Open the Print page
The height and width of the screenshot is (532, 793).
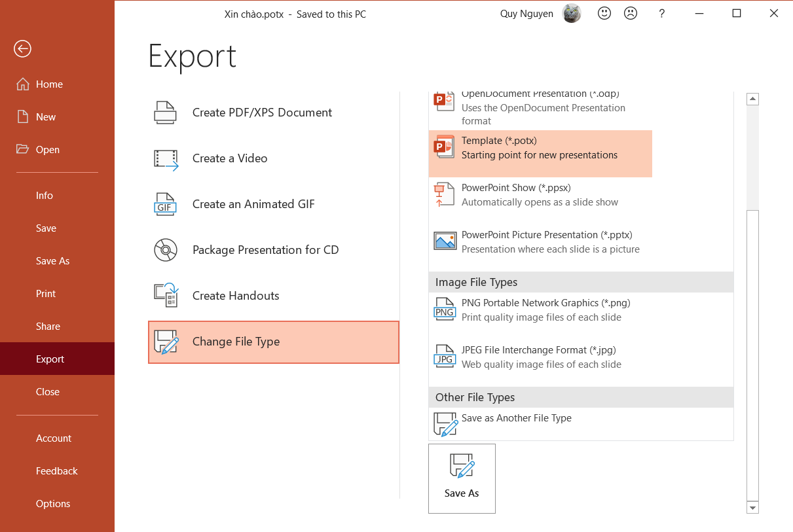point(57,293)
